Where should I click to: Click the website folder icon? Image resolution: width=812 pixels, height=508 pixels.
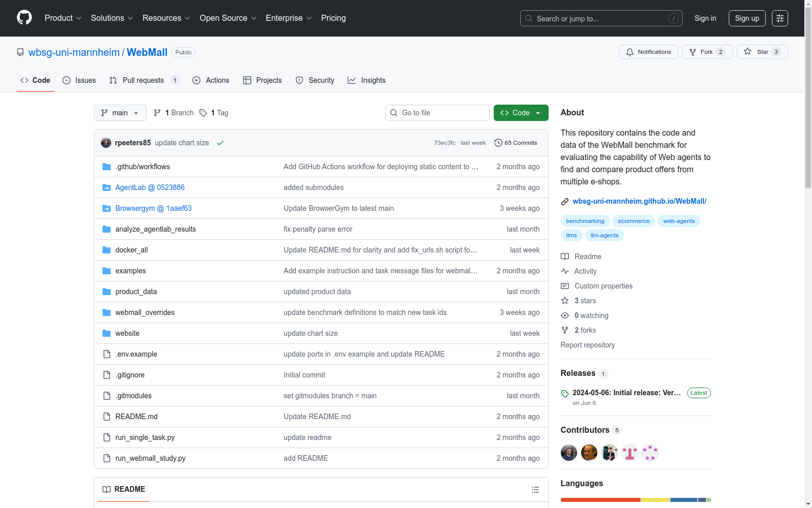click(x=107, y=333)
